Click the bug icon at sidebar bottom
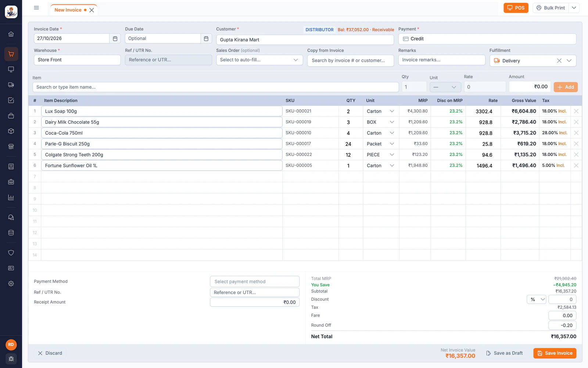Screen dimensions: 588x368 pos(11,359)
